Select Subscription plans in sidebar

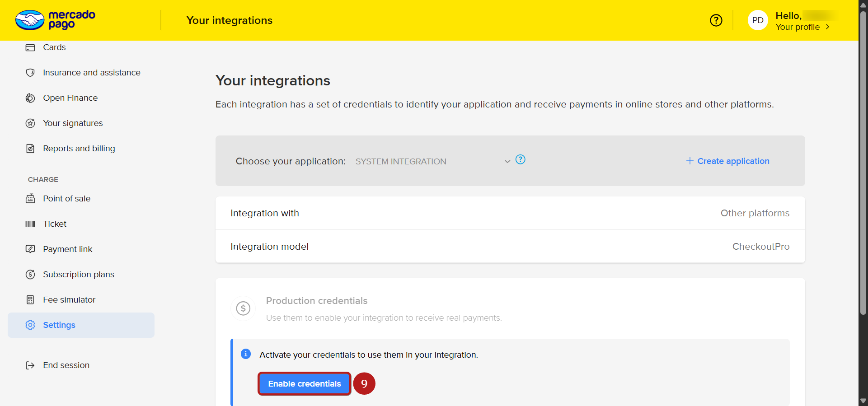click(x=78, y=275)
